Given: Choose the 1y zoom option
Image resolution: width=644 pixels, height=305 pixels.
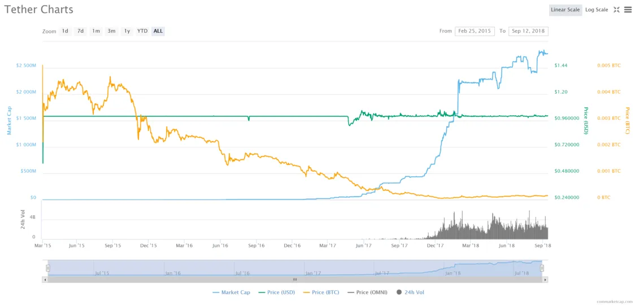Looking at the screenshot, I should 127,31.
